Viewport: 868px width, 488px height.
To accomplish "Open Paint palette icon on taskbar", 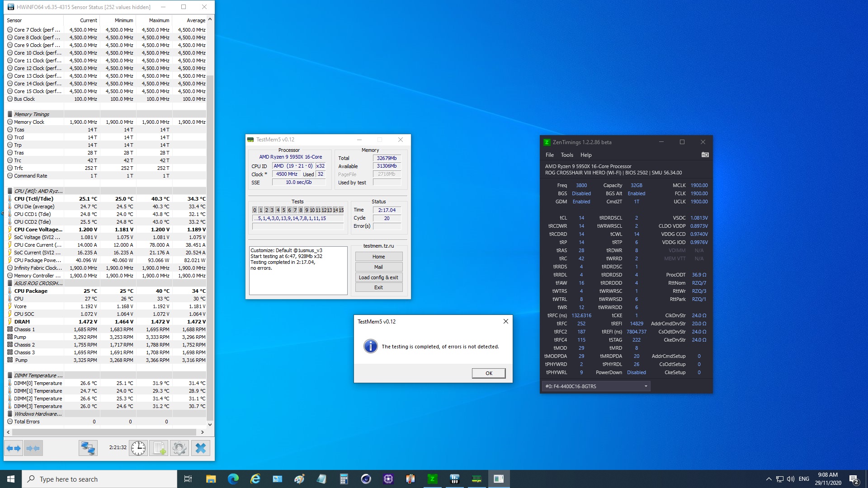I will coord(299,479).
